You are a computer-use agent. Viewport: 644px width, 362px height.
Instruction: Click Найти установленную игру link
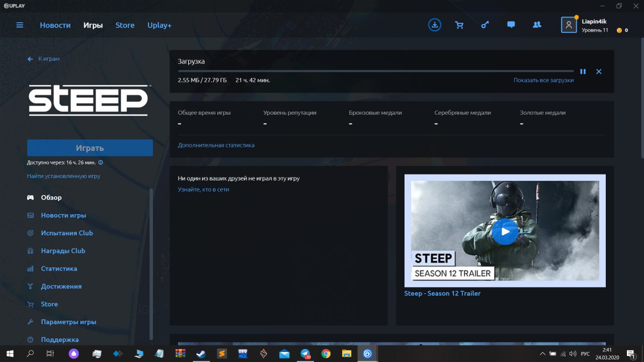click(63, 176)
